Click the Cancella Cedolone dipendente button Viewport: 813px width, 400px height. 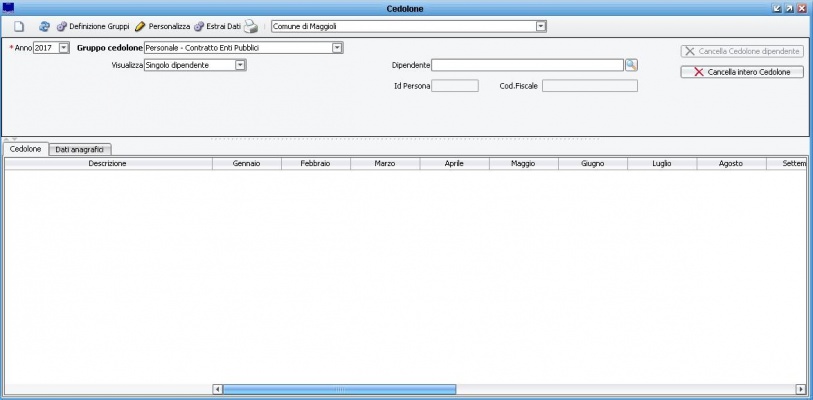pyautogui.click(x=742, y=51)
